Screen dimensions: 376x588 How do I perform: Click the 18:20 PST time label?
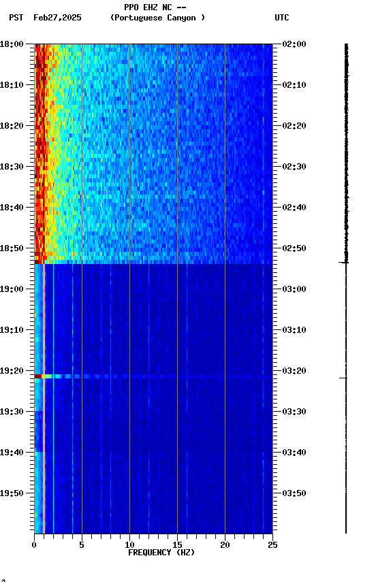point(12,126)
